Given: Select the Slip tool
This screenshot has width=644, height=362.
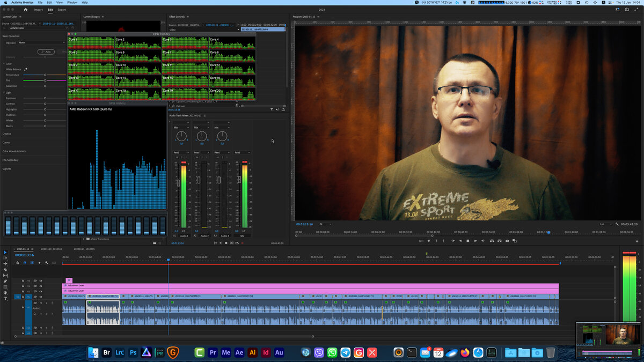Looking at the screenshot, I should pos(5,275).
